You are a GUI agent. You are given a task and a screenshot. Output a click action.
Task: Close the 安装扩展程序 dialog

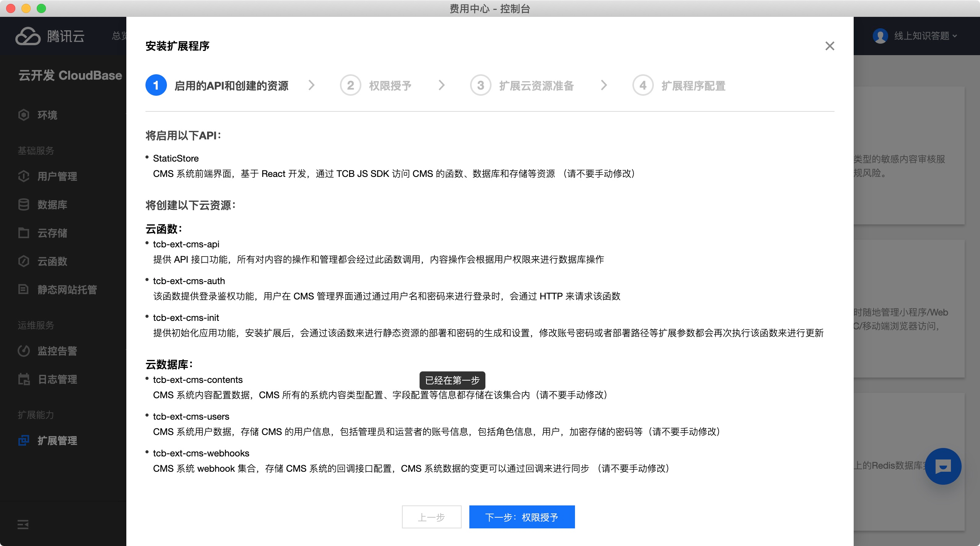coord(830,46)
